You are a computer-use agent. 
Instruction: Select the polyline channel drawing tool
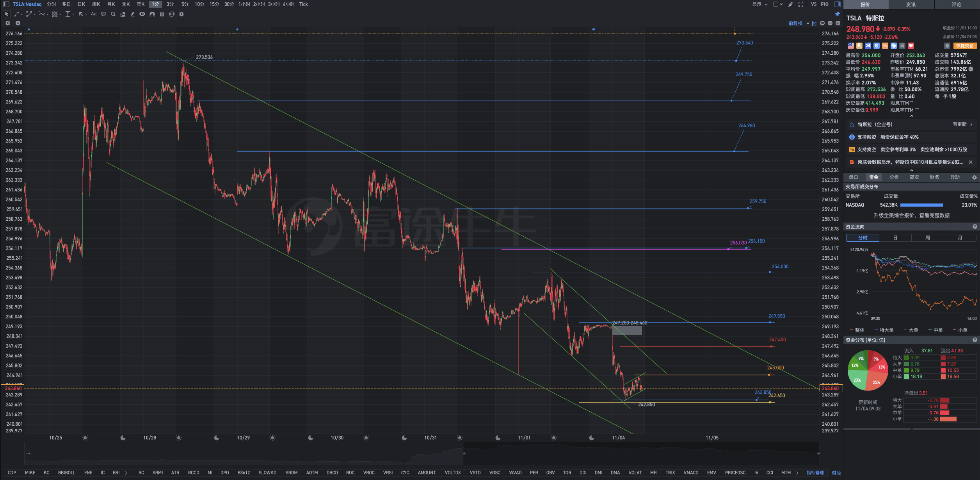pyautogui.click(x=29, y=14)
